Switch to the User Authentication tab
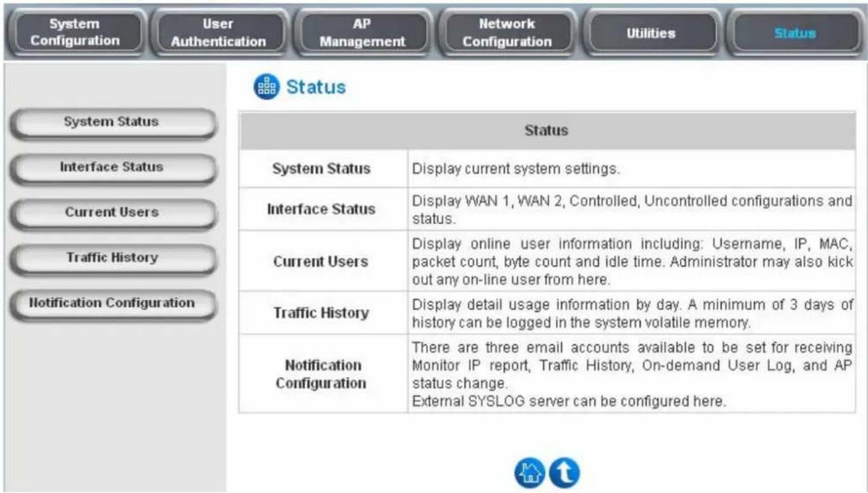The image size is (868, 493). (x=218, y=33)
